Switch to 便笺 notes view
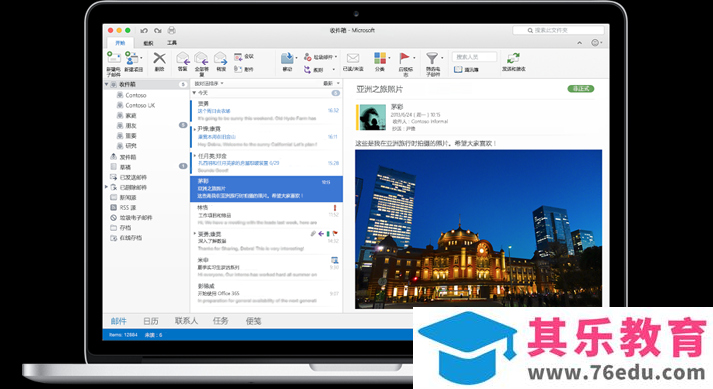The image size is (713, 389). [253, 321]
